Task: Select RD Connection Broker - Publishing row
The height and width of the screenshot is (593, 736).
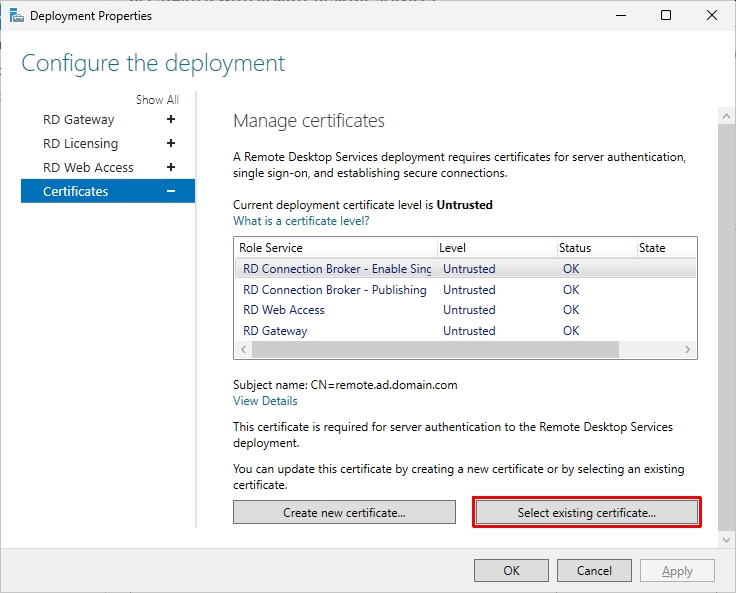Action: [334, 290]
